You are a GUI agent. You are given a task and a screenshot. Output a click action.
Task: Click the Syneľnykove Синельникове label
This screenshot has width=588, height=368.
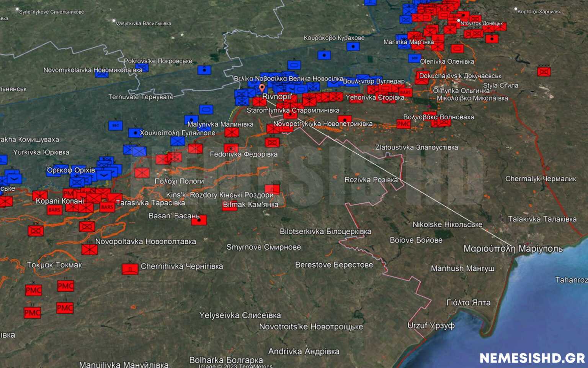pos(52,12)
